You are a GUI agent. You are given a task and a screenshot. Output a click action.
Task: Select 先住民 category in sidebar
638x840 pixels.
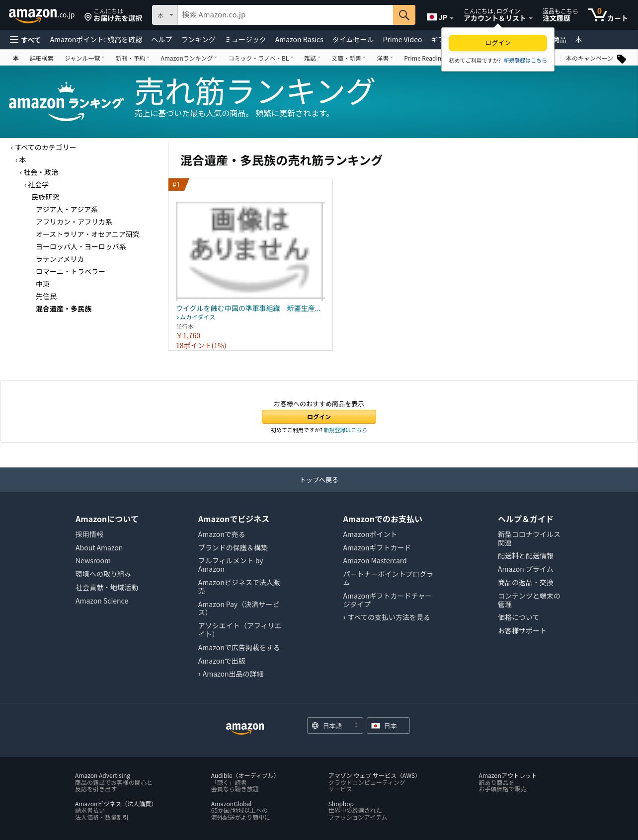(46, 297)
